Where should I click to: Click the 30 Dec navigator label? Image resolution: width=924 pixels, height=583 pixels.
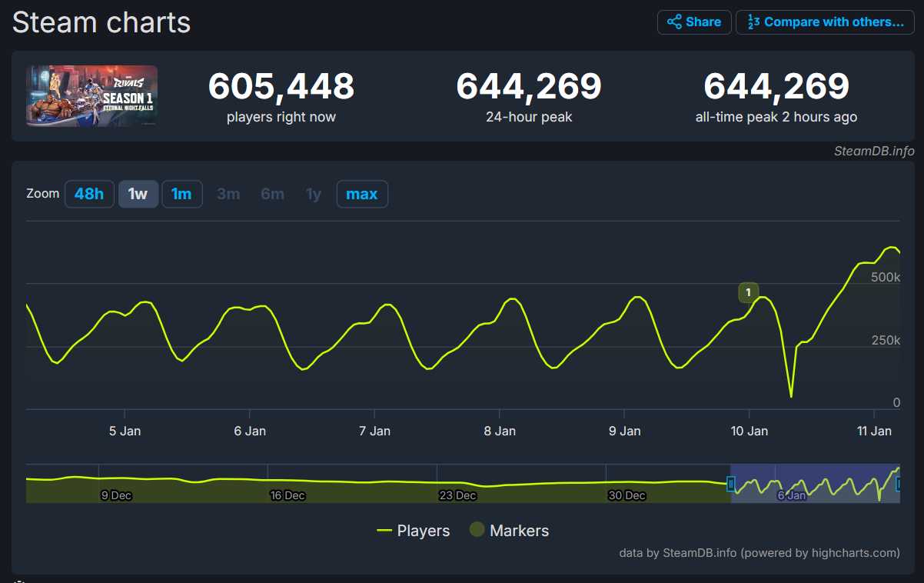tap(627, 495)
